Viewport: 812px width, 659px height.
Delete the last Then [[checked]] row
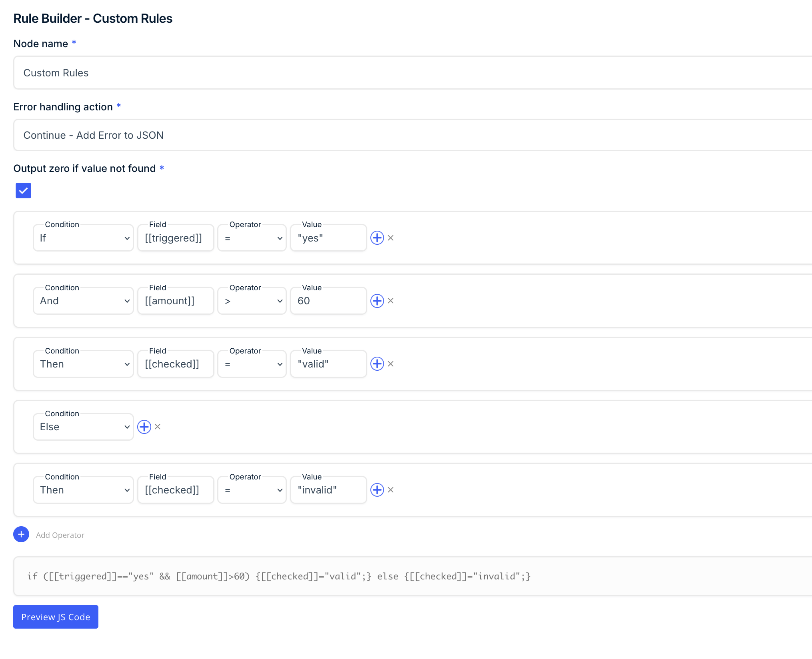391,490
